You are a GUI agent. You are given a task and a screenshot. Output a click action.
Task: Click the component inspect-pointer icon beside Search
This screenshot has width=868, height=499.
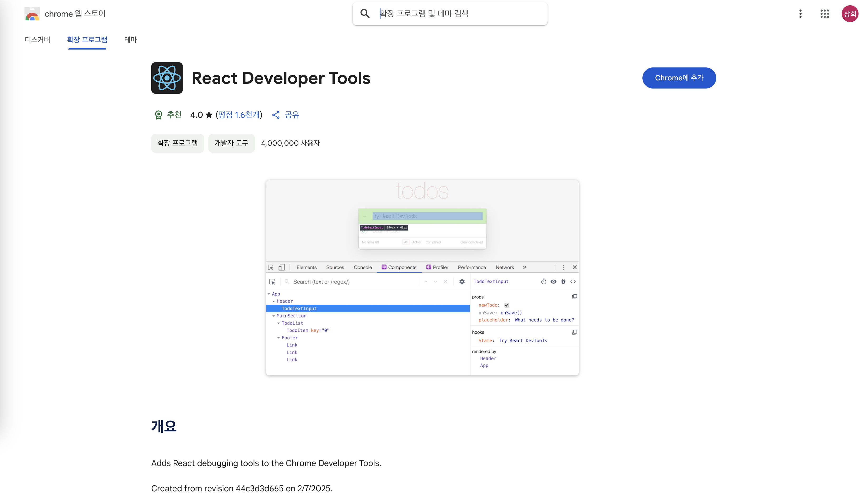272,282
